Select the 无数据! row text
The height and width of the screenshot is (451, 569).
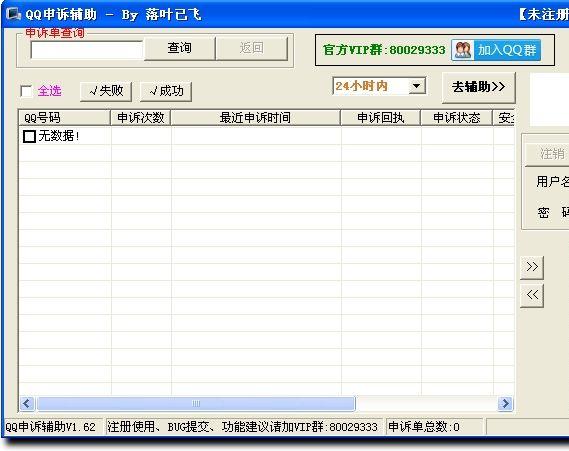59,136
